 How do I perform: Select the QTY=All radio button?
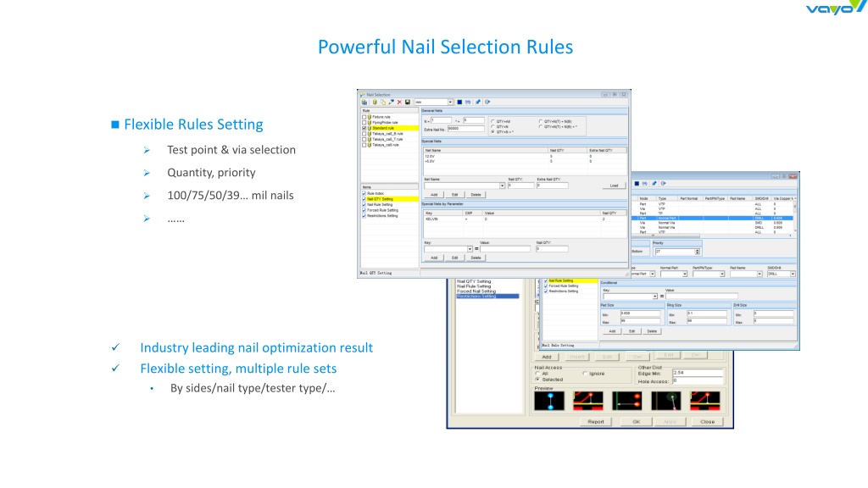pyautogui.click(x=492, y=122)
